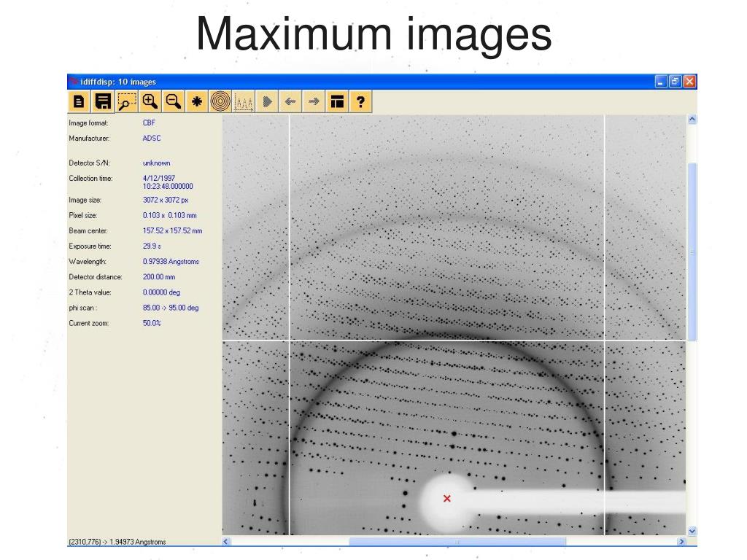Click the 'Beam center:' label
The image size is (747, 560).
(88, 230)
